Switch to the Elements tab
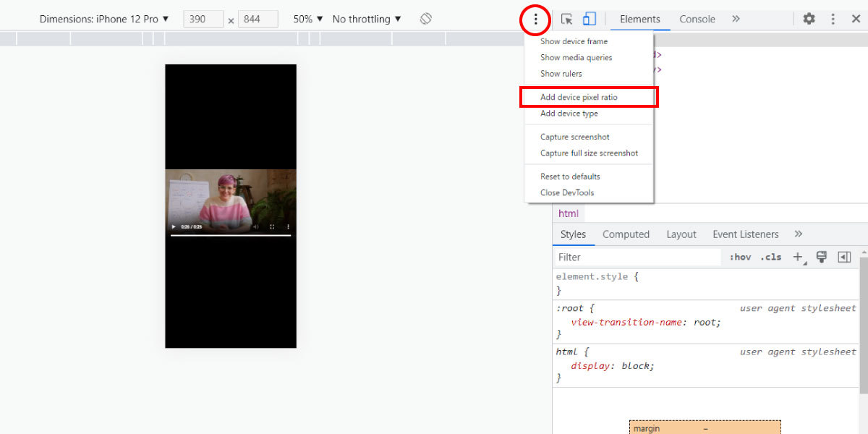 tap(640, 19)
